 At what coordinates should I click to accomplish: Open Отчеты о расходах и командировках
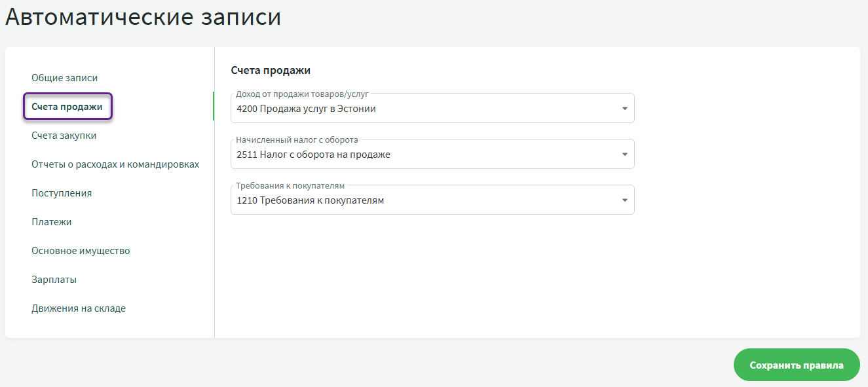[115, 164]
